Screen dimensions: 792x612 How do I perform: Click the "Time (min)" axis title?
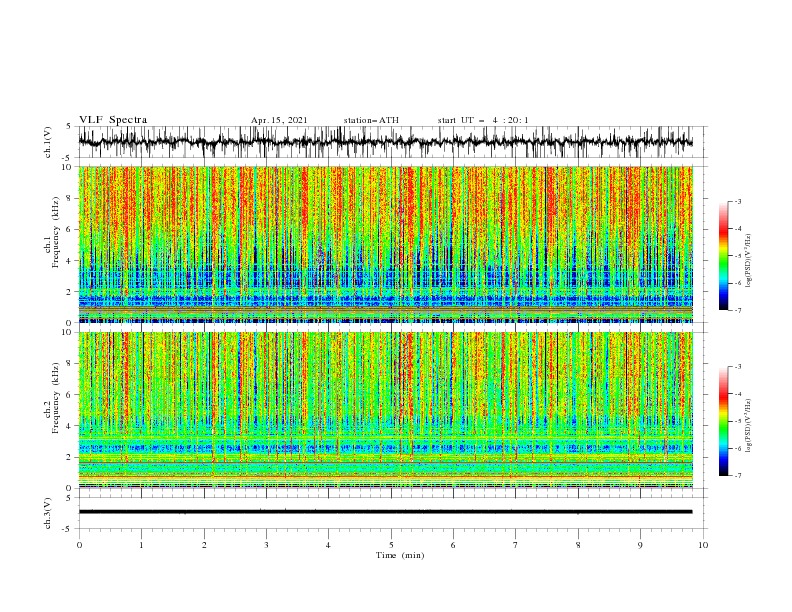tap(400, 555)
